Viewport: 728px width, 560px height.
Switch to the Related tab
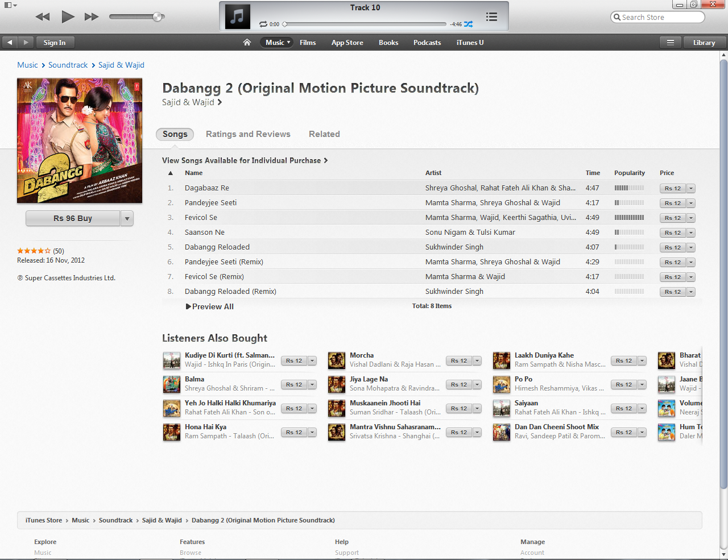click(324, 134)
